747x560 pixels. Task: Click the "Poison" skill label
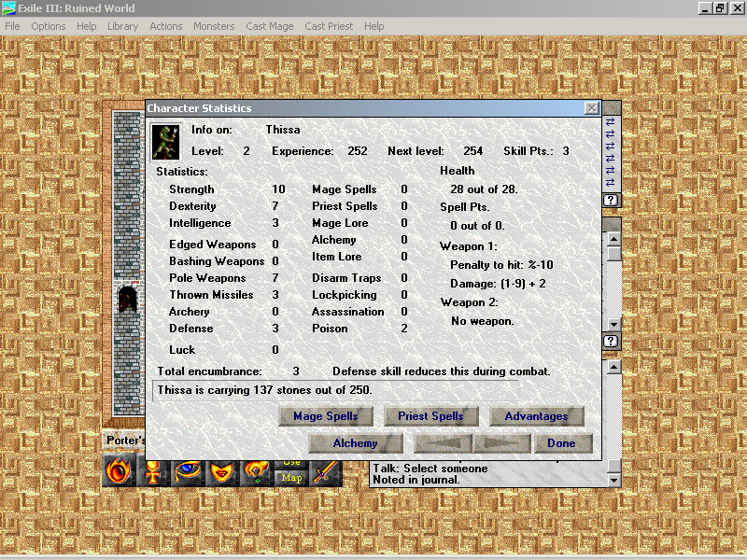pos(330,329)
